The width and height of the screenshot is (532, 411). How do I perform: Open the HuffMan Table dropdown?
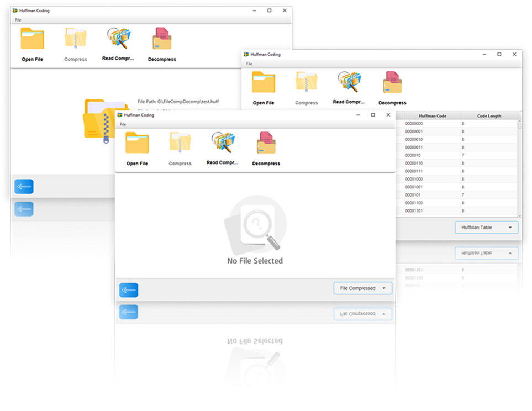[487, 227]
